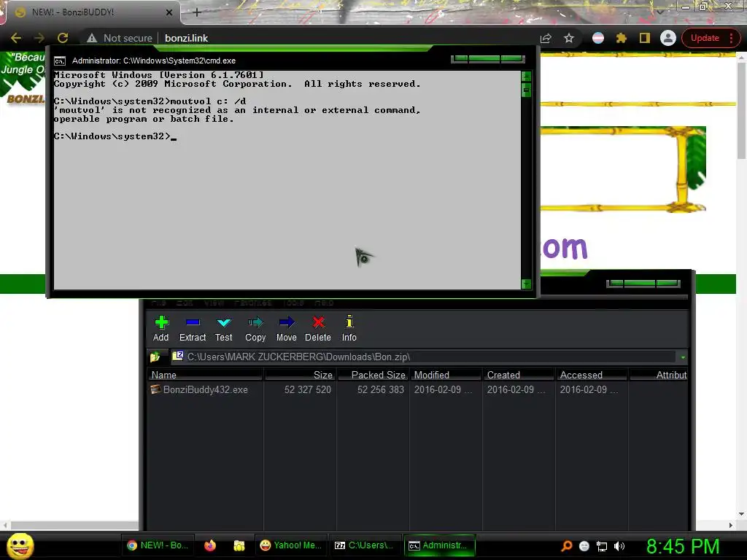The height and width of the screenshot is (560, 747).
Task: Click the BONZI logo on the webpage
Action: pos(26,99)
